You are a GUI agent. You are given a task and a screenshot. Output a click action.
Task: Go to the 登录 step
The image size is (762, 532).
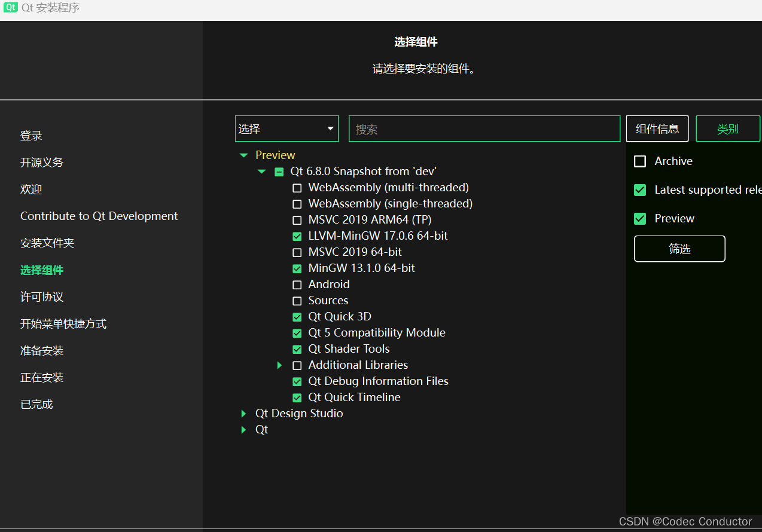[x=31, y=136]
